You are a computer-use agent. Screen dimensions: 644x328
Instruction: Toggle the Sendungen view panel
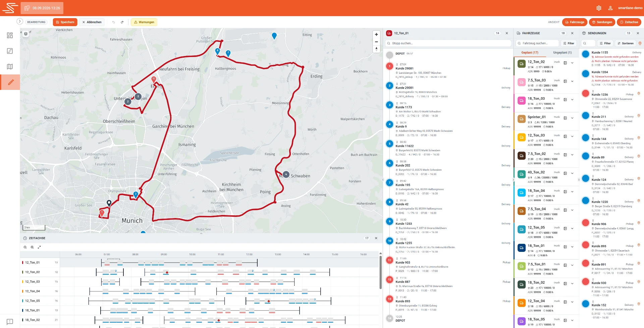tap(602, 22)
